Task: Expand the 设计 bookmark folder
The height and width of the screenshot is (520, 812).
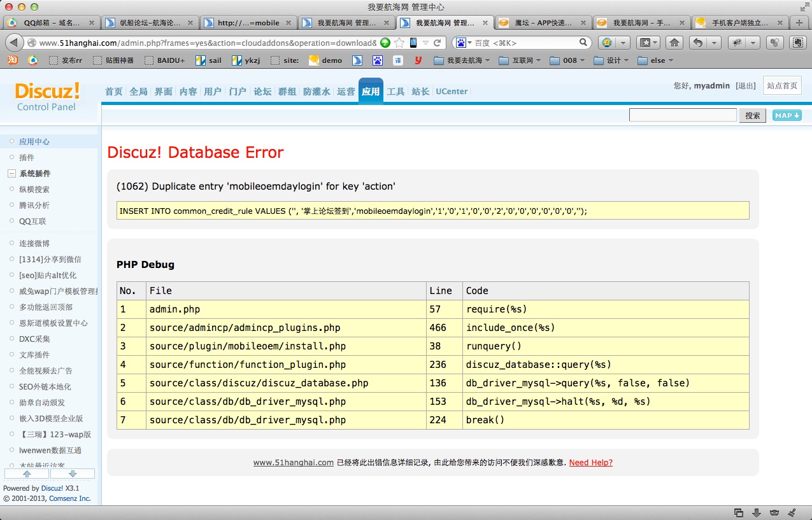Action: click(x=611, y=60)
